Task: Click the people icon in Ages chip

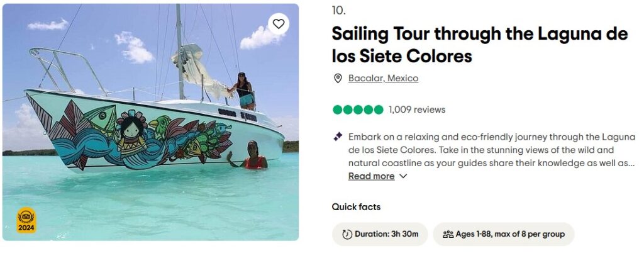Action: click(448, 234)
